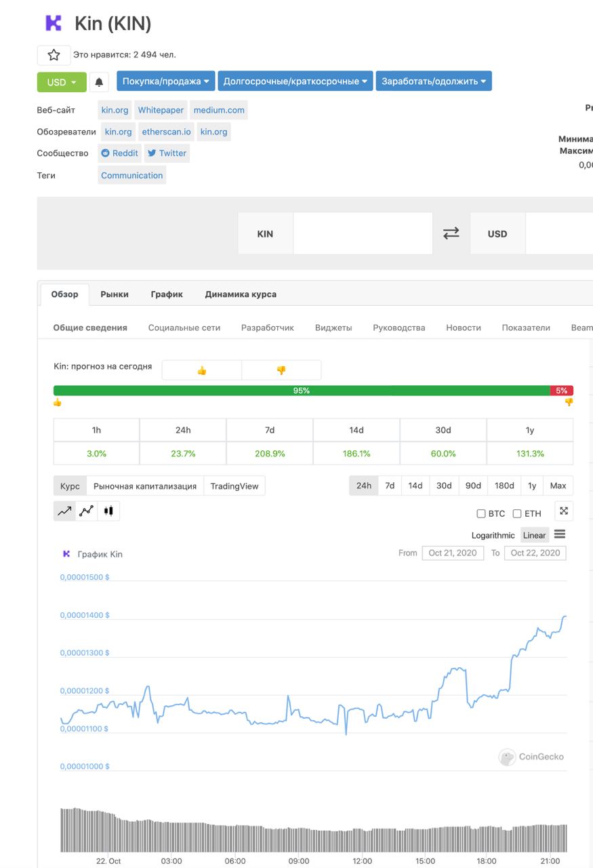Click the 7d change value 208.9%
This screenshot has height=868, width=593.
tap(270, 454)
